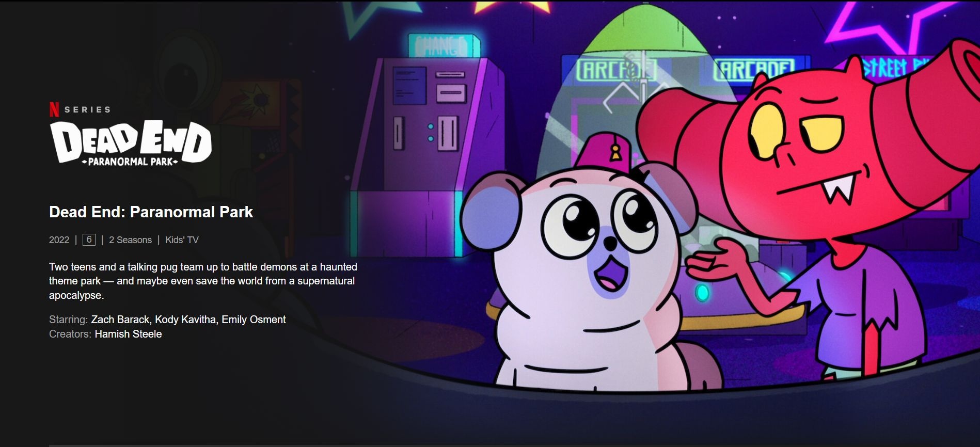Open the Kids' TV genre link

(x=182, y=240)
